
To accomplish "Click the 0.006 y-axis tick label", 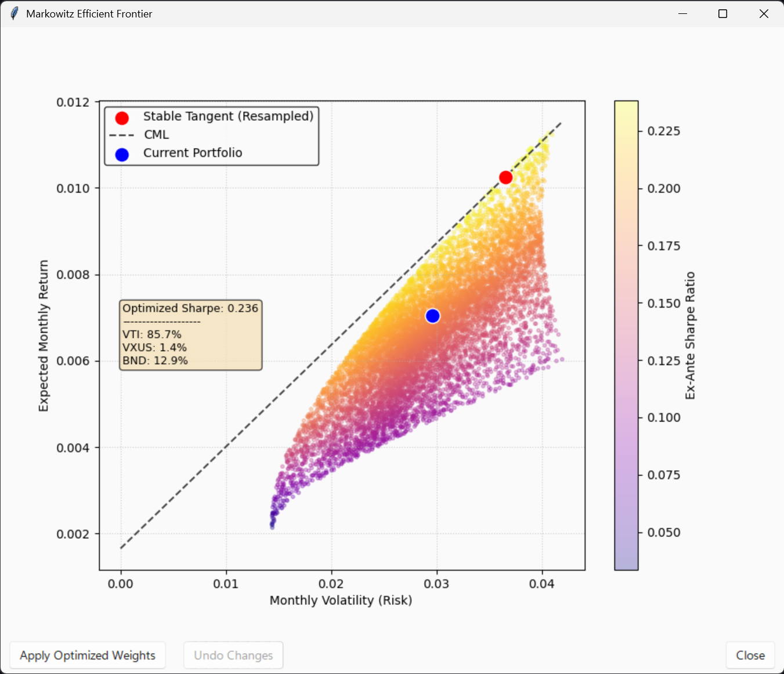I will coord(73,361).
